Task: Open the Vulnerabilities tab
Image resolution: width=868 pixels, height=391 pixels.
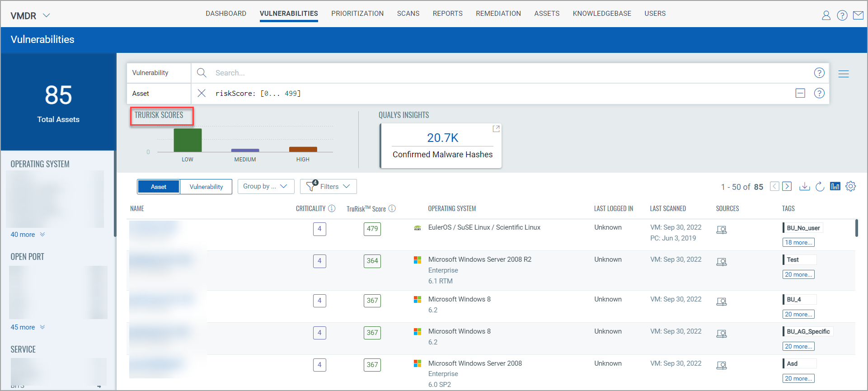Action: tap(289, 14)
